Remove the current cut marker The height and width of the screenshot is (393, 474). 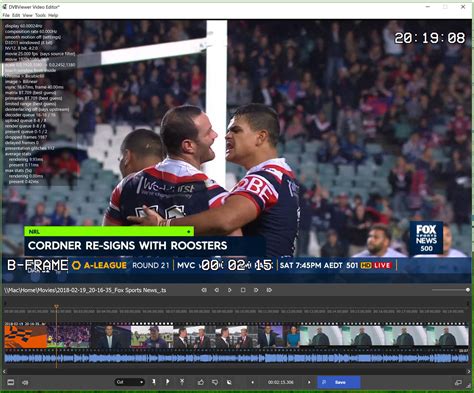[182, 382]
